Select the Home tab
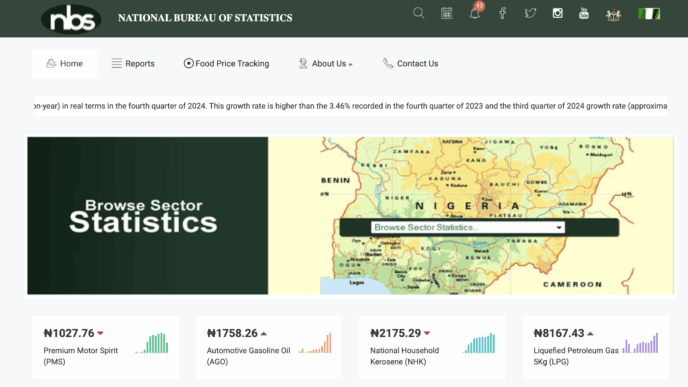The width and height of the screenshot is (688, 387). pyautogui.click(x=64, y=64)
